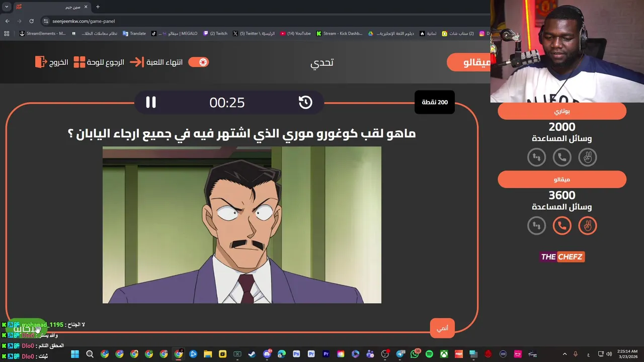
Task: Select the ميقالو team name banner in sidebar
Action: click(x=562, y=179)
